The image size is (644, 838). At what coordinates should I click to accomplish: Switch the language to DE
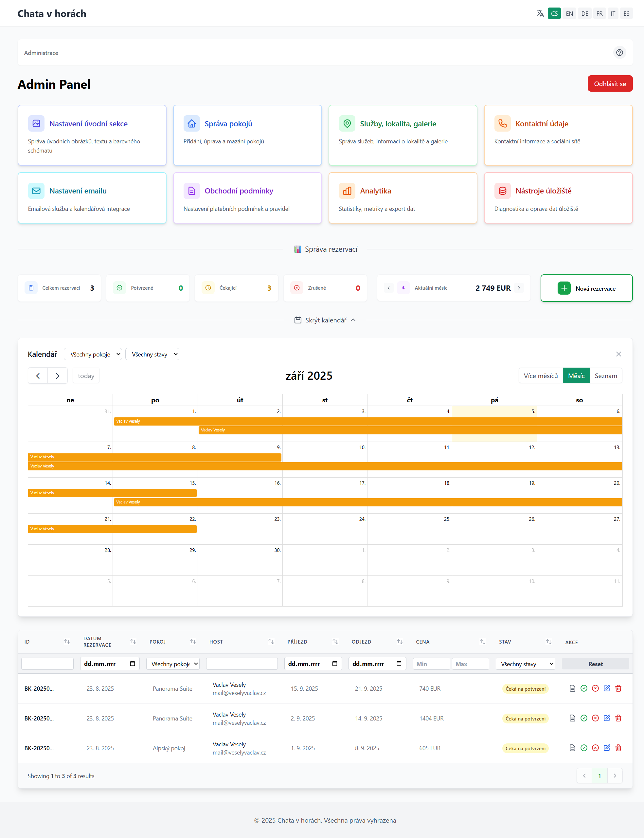(x=584, y=13)
